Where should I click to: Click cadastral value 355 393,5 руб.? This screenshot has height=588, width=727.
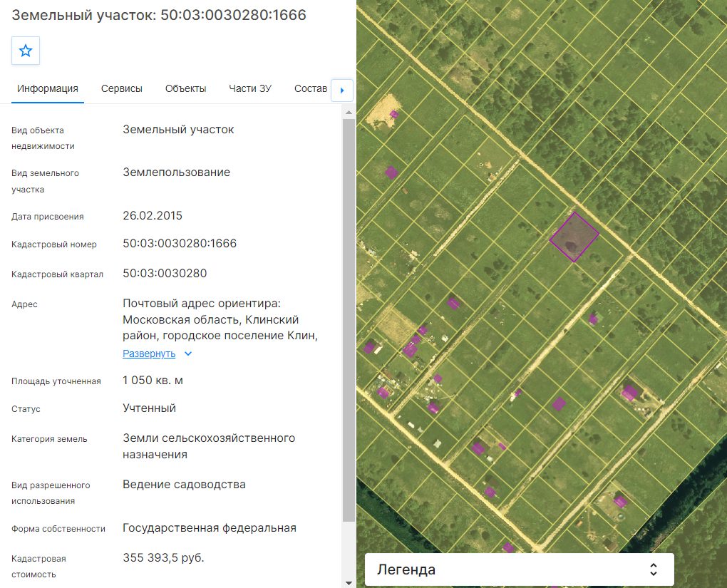click(164, 558)
